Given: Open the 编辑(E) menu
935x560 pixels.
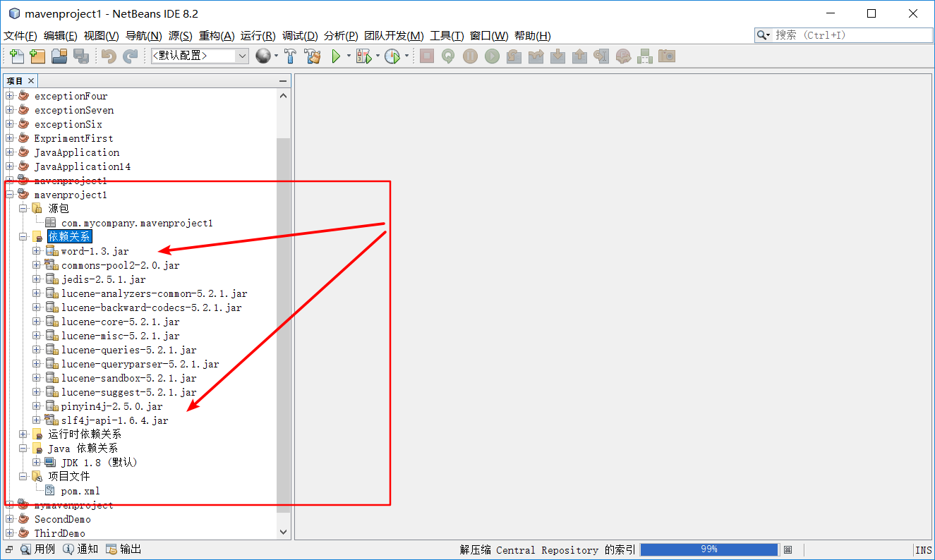Looking at the screenshot, I should point(61,36).
